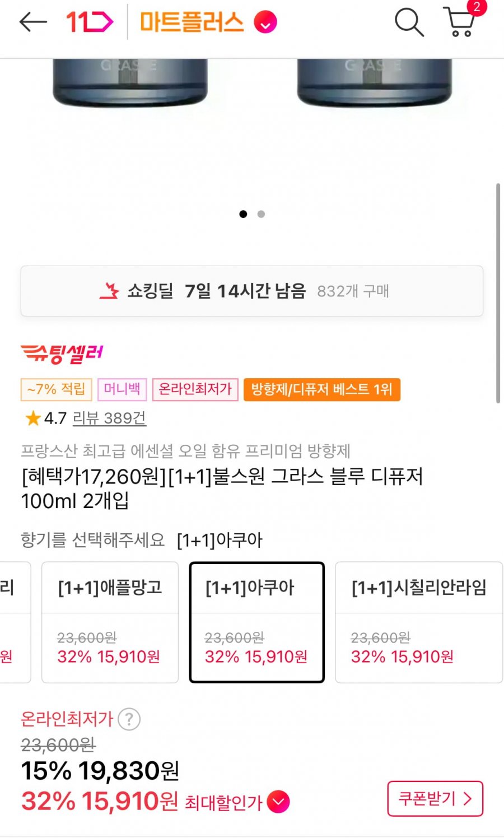The width and height of the screenshot is (504, 838).
Task: Expand the 최대할인가 dropdown chevron
Action: (x=278, y=802)
